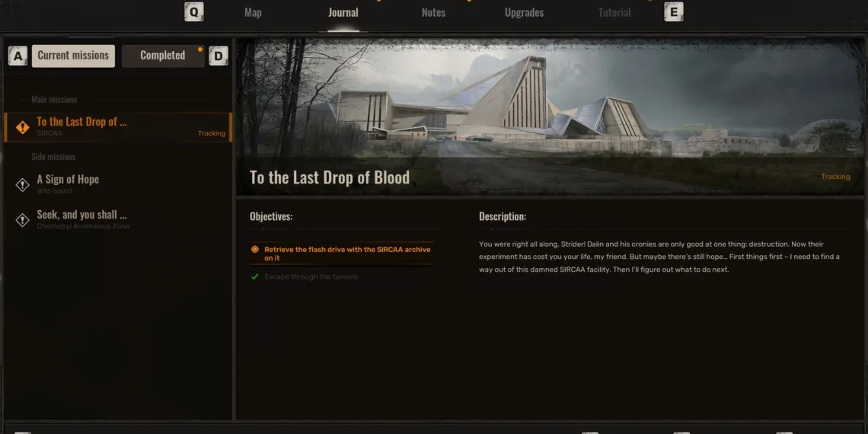Show the Current missions list
Viewport: 868px width, 434px height.
(73, 56)
